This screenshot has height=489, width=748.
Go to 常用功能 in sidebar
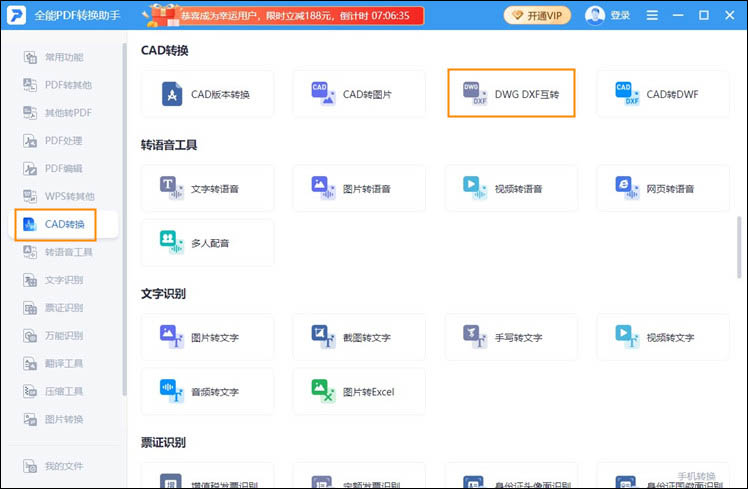click(x=63, y=57)
